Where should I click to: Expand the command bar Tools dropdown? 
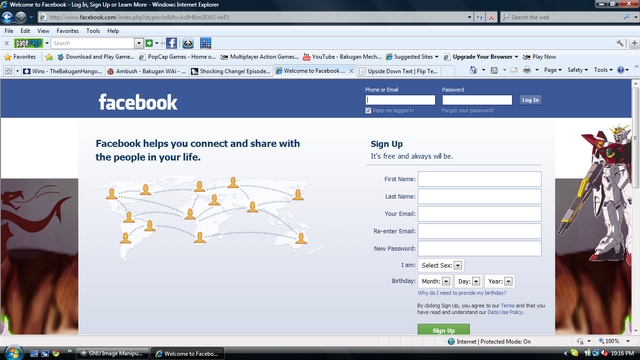(603, 70)
